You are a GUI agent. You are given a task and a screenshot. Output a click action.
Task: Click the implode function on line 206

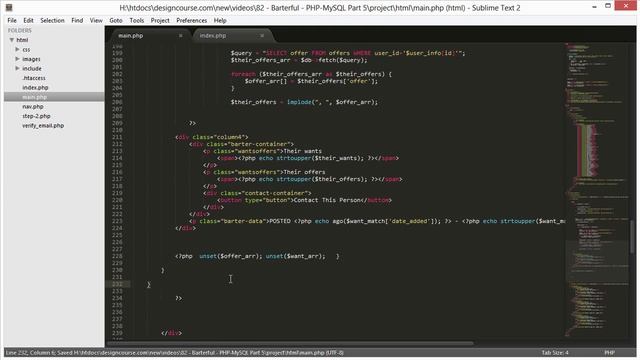[x=299, y=102]
